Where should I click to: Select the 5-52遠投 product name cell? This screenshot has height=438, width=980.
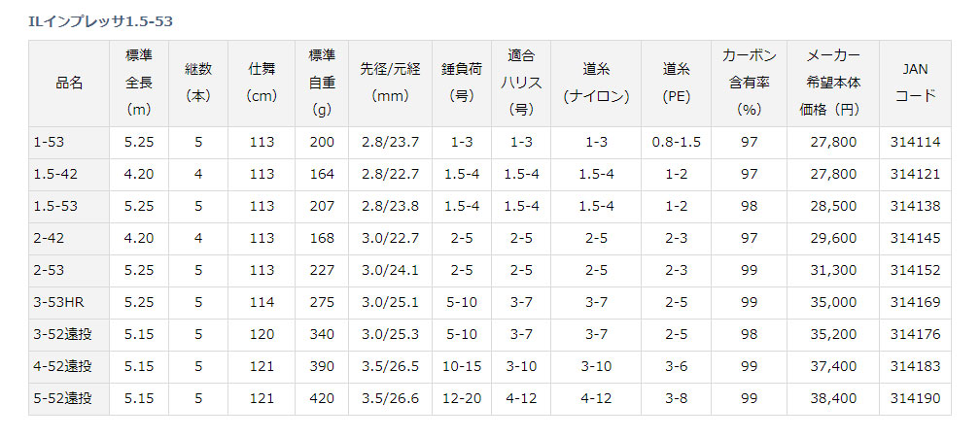[x=62, y=398]
